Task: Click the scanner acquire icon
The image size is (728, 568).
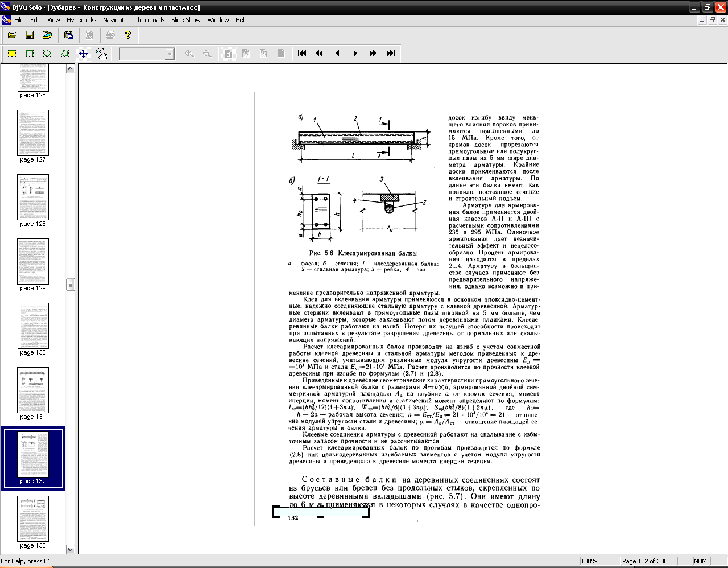Action: click(x=47, y=35)
